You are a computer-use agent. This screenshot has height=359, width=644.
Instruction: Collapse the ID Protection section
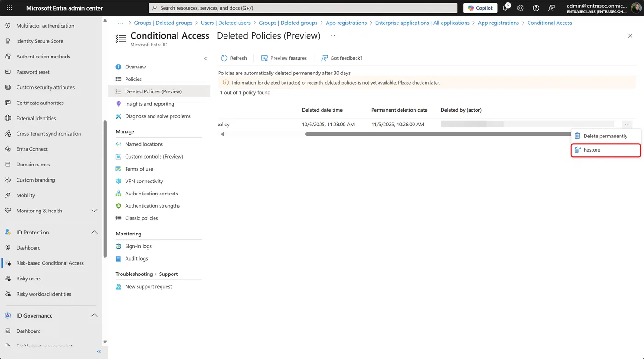pyautogui.click(x=94, y=232)
